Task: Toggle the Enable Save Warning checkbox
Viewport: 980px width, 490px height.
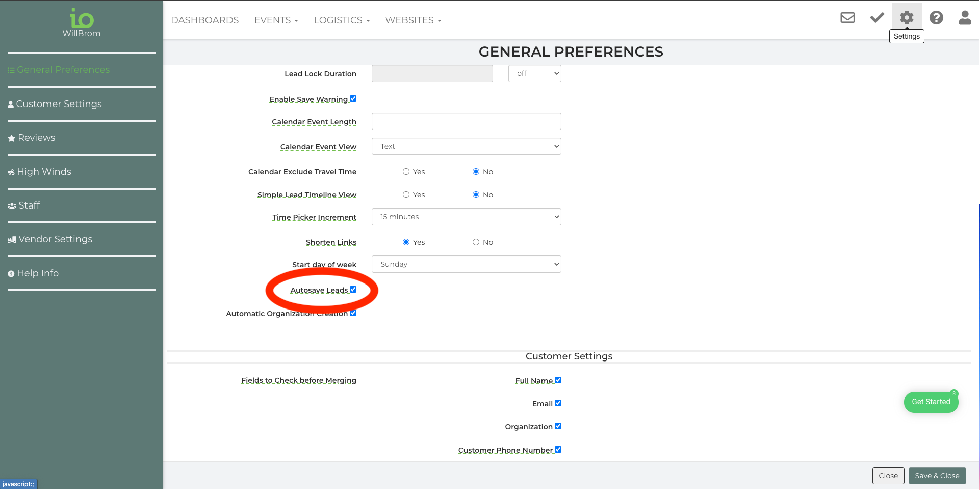Action: click(353, 99)
